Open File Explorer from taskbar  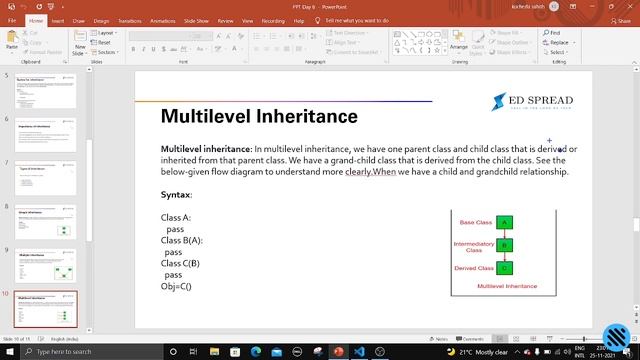[x=214, y=351]
